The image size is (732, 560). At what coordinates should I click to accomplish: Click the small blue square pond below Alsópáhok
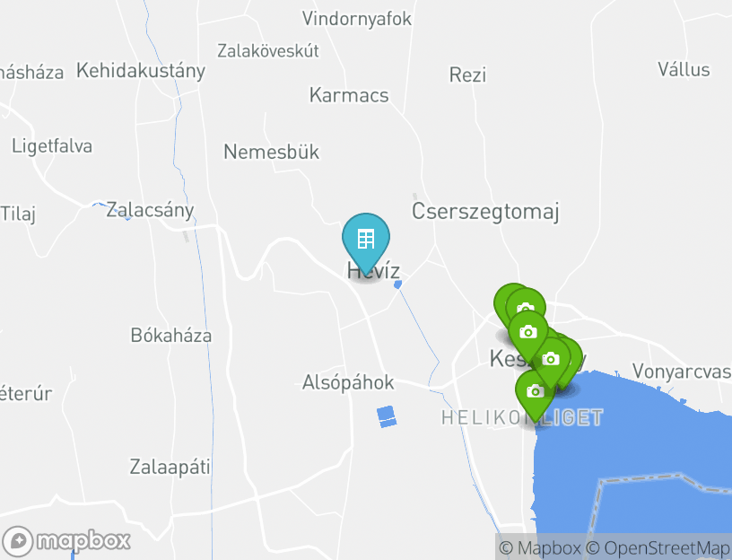click(x=387, y=416)
